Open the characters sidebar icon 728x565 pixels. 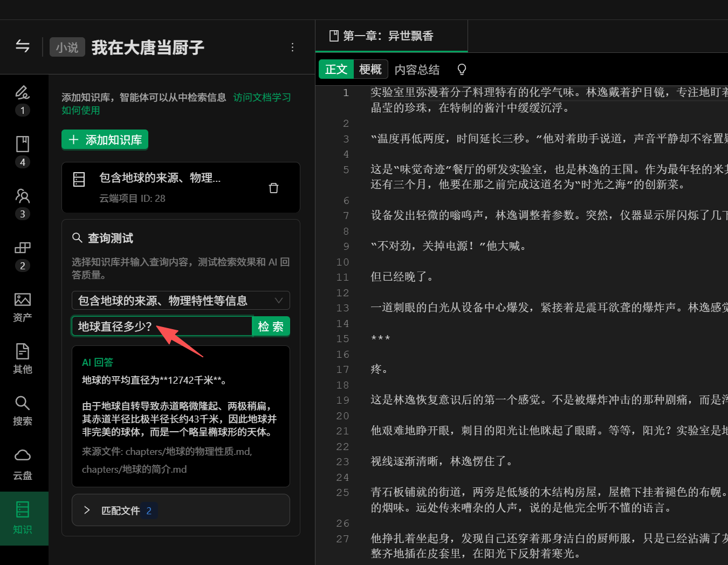(22, 196)
